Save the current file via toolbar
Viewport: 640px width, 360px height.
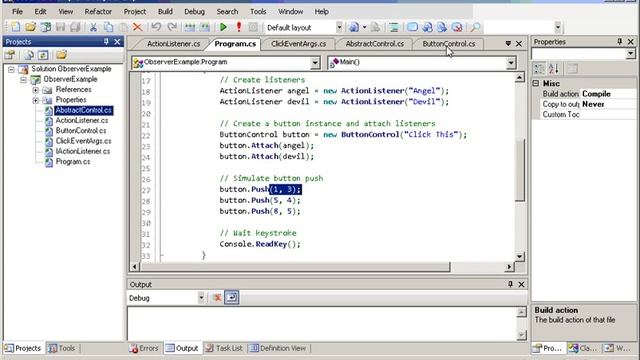click(60, 27)
